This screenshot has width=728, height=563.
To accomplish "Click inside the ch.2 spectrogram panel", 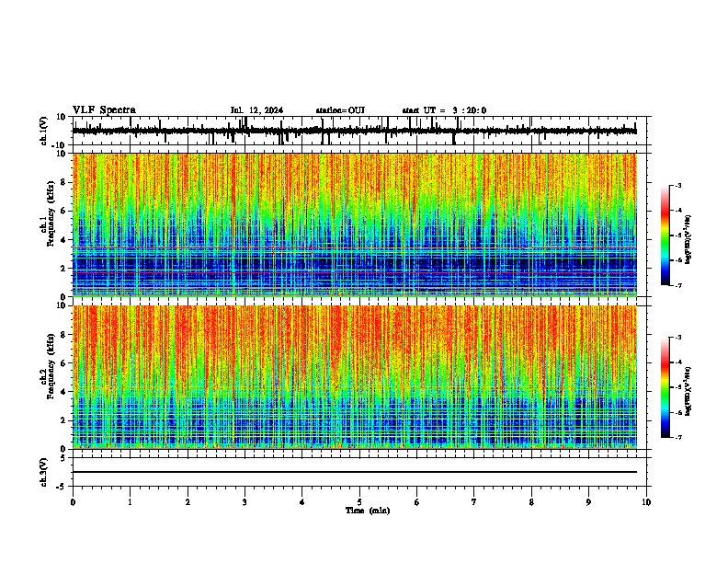I will point(355,377).
